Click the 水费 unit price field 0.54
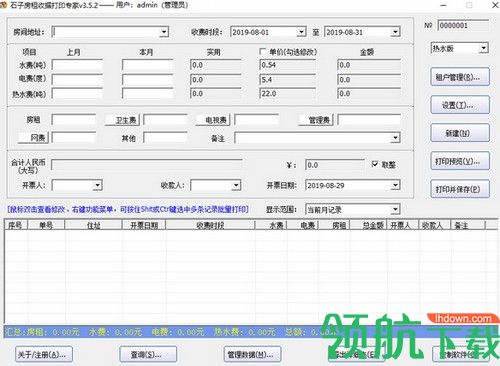This screenshot has width=500, height=366. pyautogui.click(x=288, y=65)
